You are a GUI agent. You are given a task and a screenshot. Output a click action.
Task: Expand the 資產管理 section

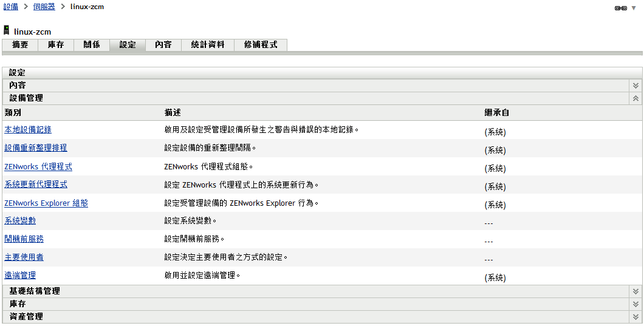coord(635,317)
